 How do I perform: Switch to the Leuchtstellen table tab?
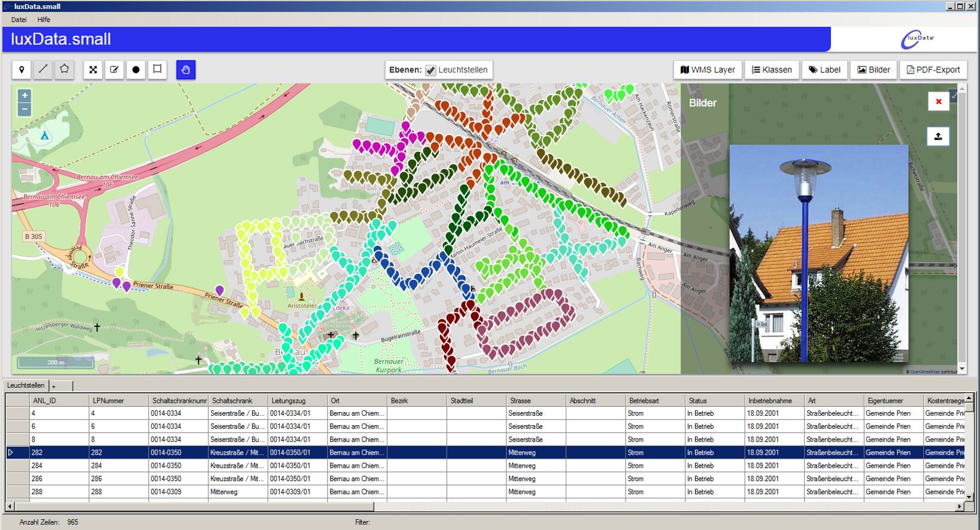coord(26,386)
